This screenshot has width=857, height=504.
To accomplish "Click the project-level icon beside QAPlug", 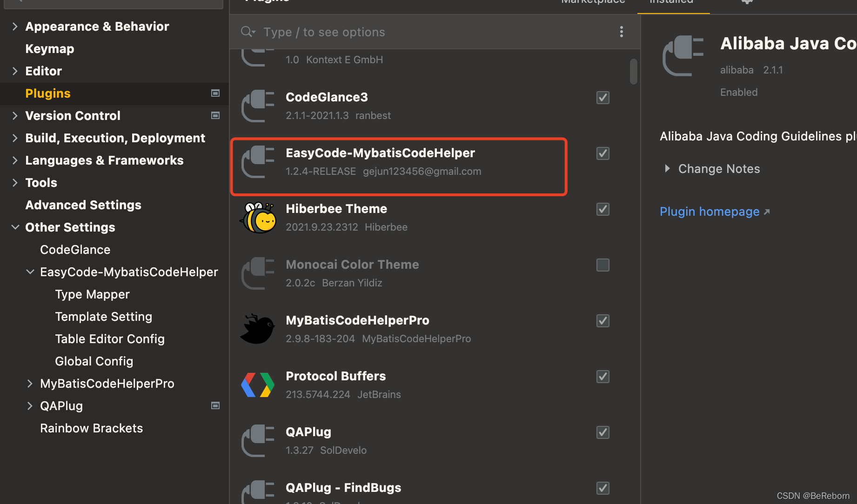I will click(x=215, y=405).
